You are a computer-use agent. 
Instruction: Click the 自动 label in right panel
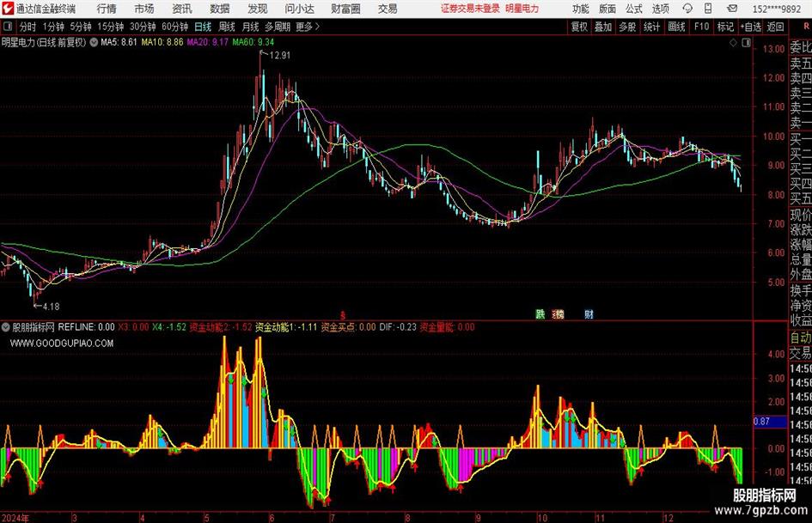pyautogui.click(x=801, y=338)
